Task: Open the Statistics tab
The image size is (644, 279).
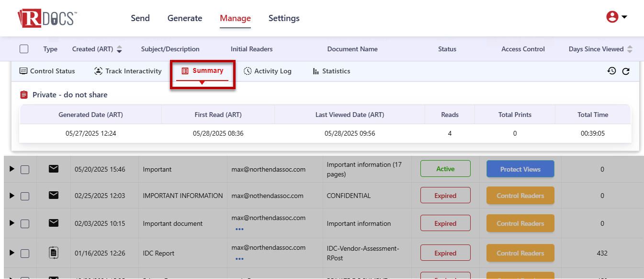Action: pyautogui.click(x=331, y=71)
